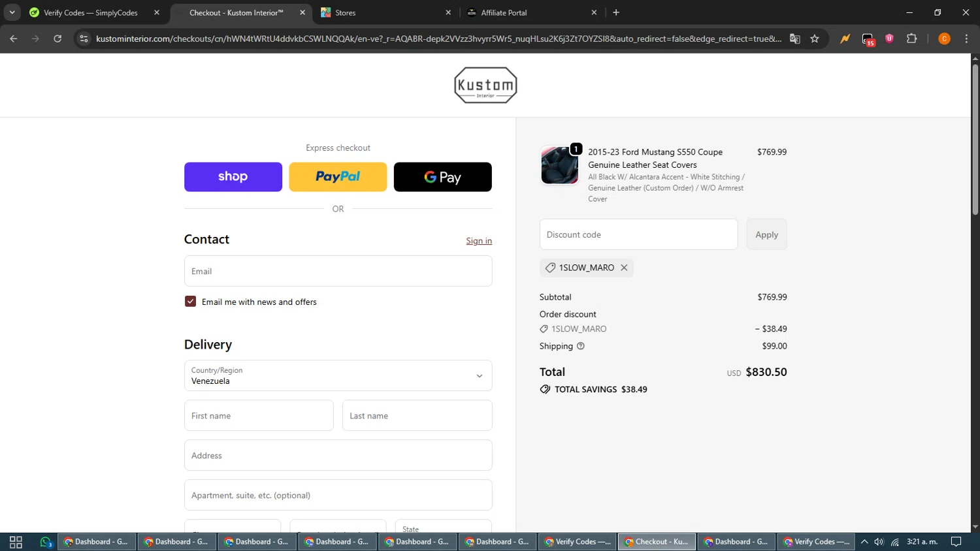
Task: View site information icon in address bar
Action: (x=84, y=39)
